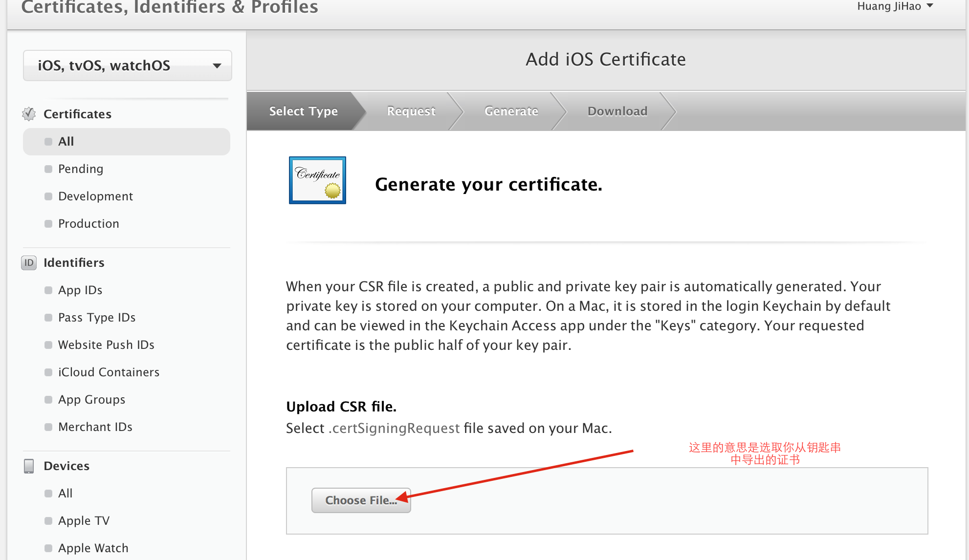Screen dimensions: 969x560
Task: Open Merchant IDs
Action: coord(95,427)
